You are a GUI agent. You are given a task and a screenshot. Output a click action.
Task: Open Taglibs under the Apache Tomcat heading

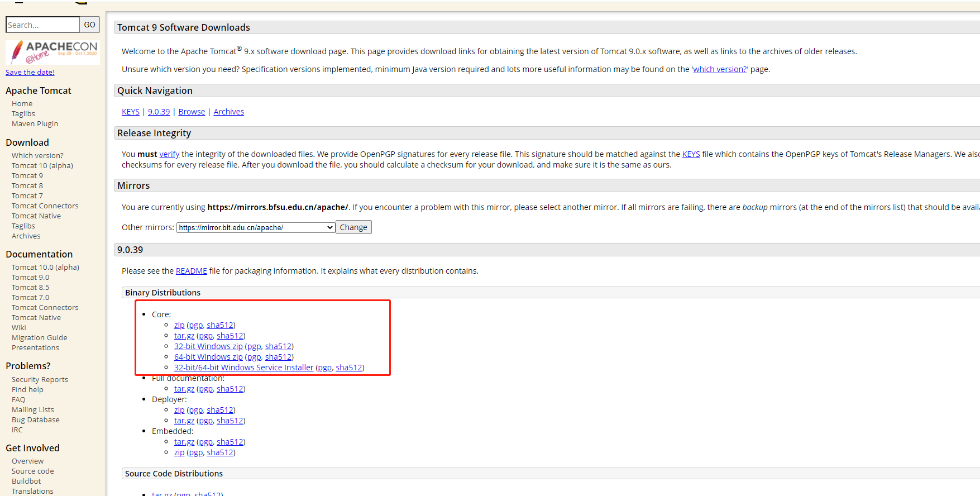tap(23, 114)
